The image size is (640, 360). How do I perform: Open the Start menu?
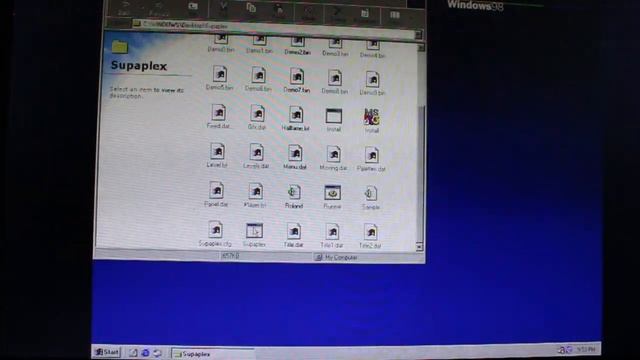click(x=107, y=352)
